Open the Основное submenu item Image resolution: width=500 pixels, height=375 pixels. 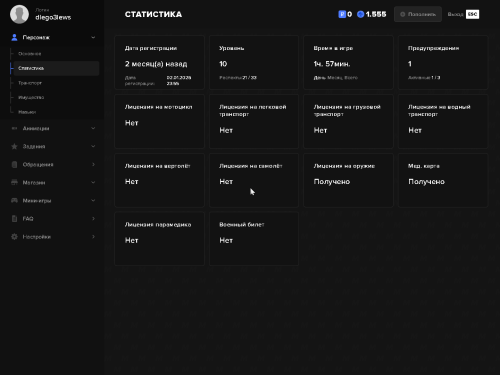[30, 54]
